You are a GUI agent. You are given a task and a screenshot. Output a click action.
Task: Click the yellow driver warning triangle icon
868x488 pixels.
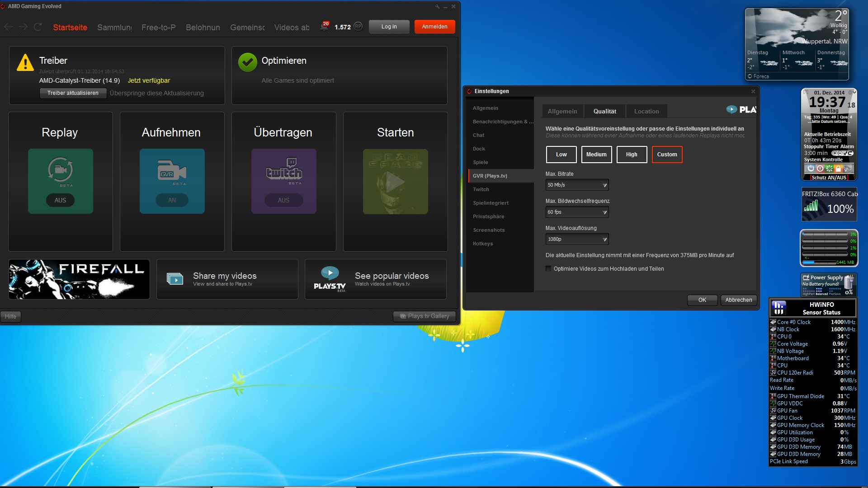(x=25, y=63)
